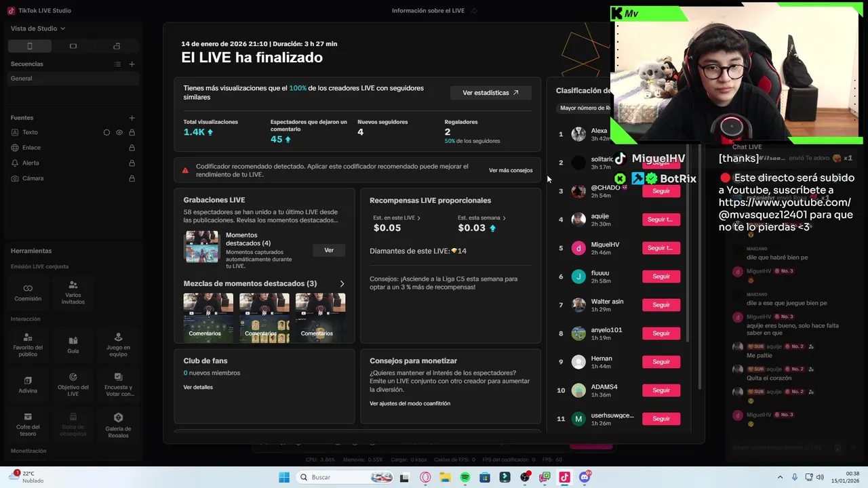The image size is (868, 488).
Task: Expand the Vista de Studio dropdown
Action: pyautogui.click(x=38, y=28)
